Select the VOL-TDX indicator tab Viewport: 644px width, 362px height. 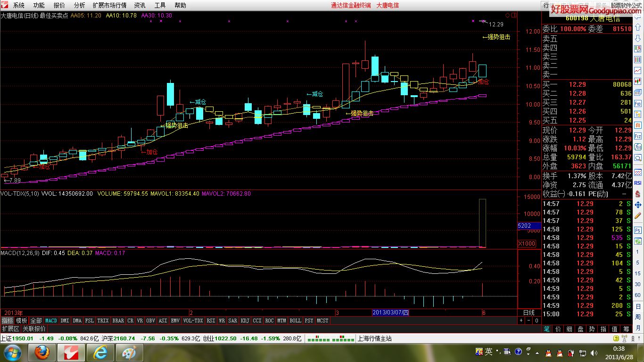(193, 321)
